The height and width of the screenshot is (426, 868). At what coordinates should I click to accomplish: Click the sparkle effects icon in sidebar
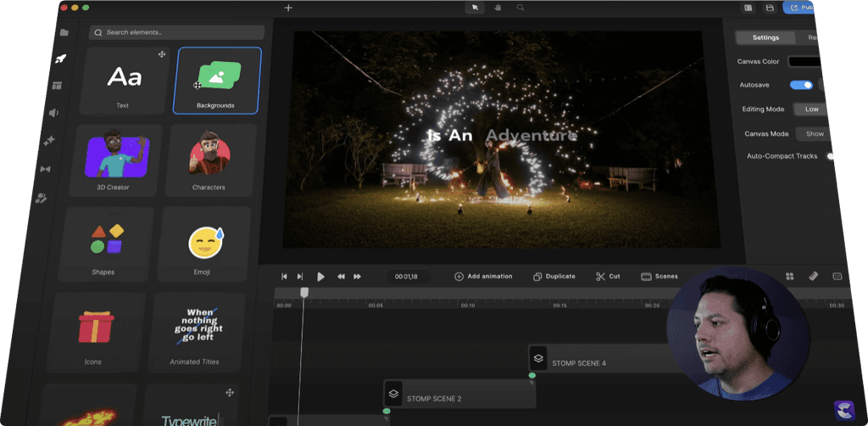tap(50, 141)
